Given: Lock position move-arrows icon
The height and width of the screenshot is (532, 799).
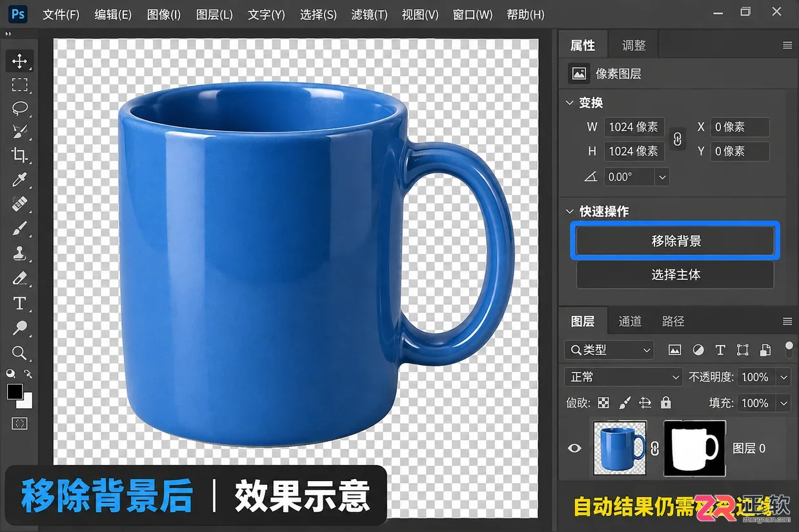Looking at the screenshot, I should 645,403.
